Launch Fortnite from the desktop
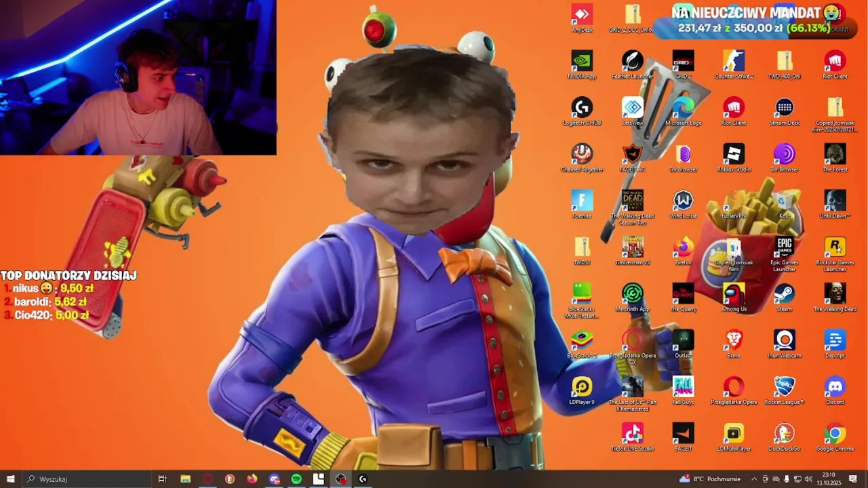 click(582, 205)
